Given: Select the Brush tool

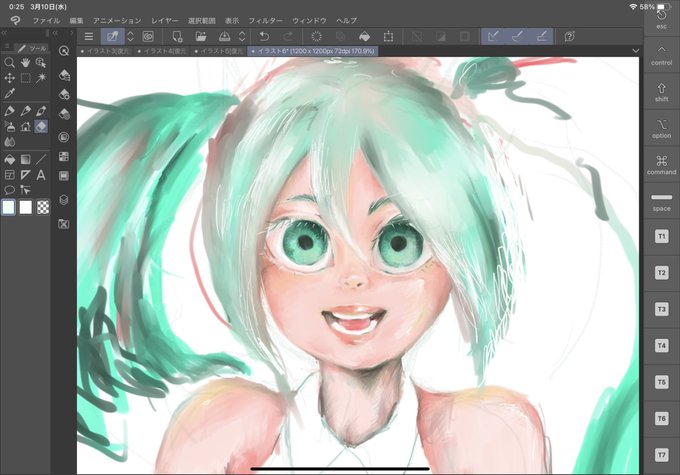Looking at the screenshot, I should click(x=41, y=111).
